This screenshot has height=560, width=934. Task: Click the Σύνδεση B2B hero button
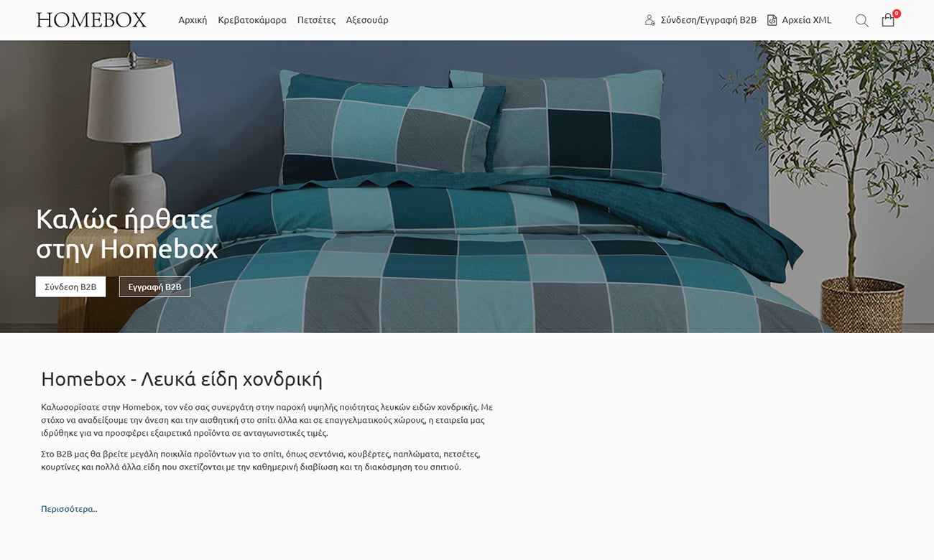(x=70, y=286)
